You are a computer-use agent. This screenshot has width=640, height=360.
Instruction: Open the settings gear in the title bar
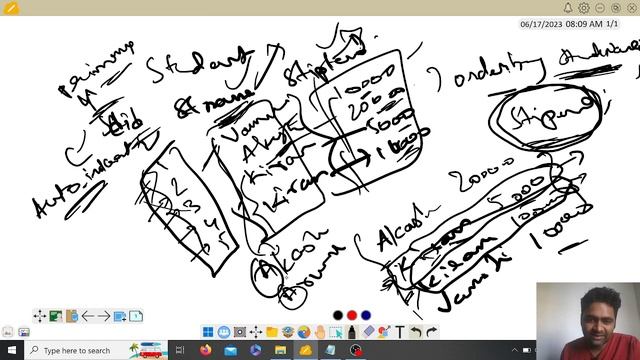584,8
